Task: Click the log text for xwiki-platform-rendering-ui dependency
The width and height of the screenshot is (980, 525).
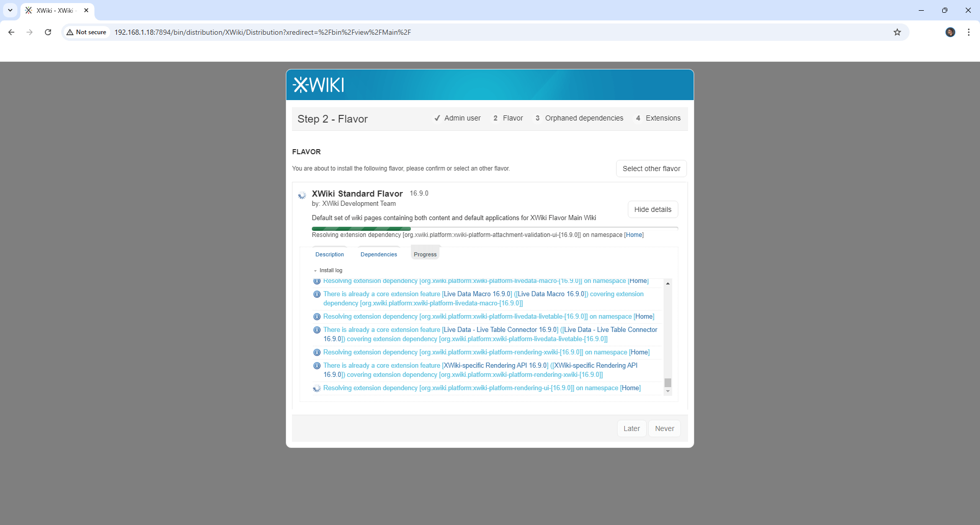Action: 482,388
